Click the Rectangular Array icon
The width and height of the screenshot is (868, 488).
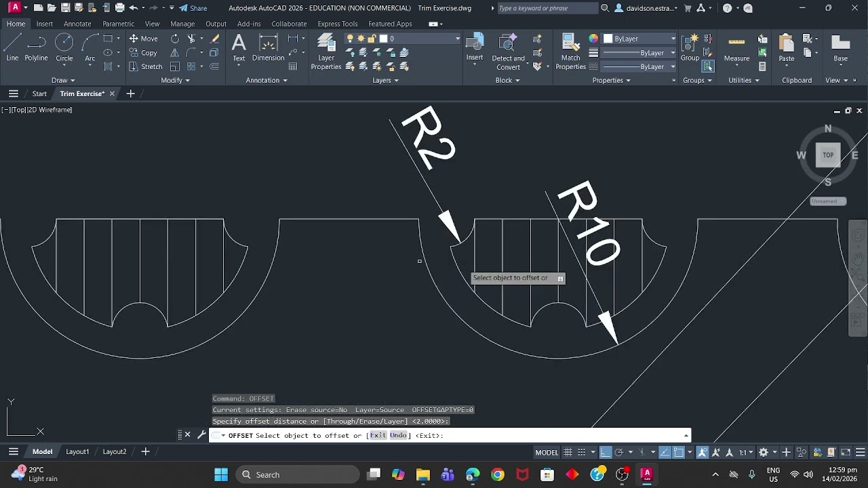(191, 66)
